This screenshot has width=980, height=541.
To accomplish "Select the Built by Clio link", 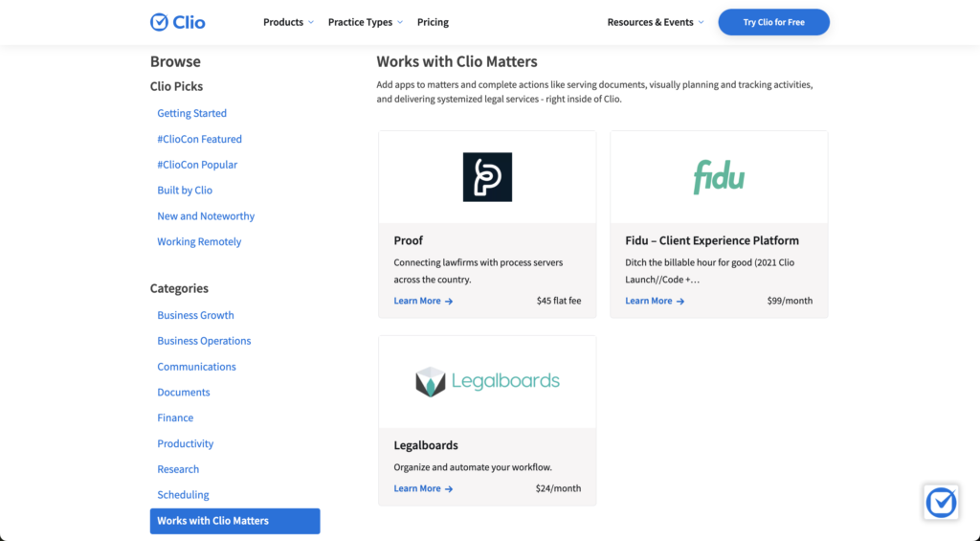I will tap(185, 191).
